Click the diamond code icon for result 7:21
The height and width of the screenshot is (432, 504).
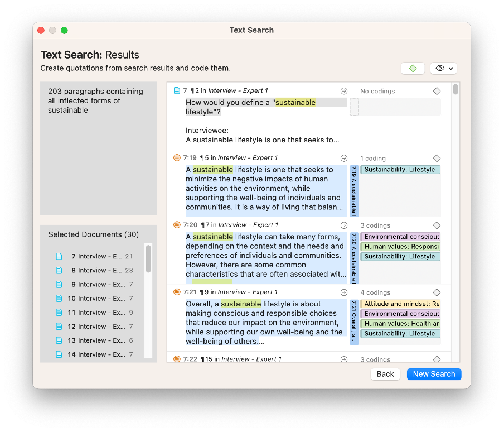437,292
